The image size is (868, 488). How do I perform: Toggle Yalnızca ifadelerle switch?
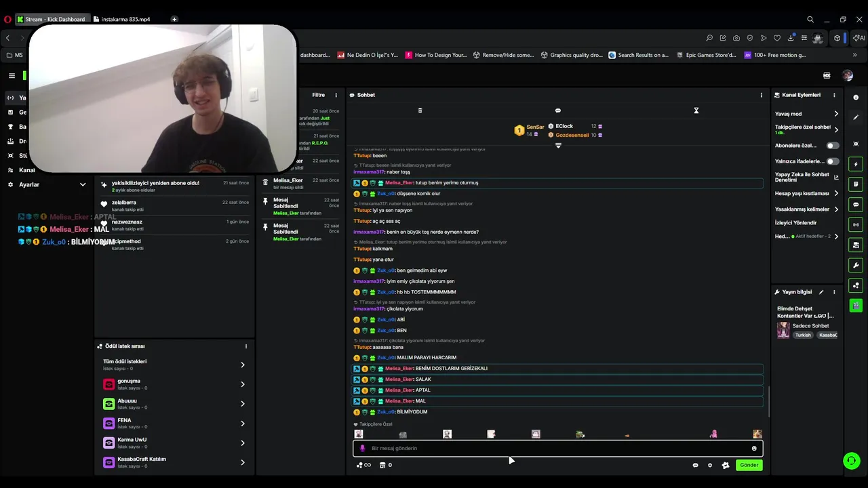pos(832,161)
